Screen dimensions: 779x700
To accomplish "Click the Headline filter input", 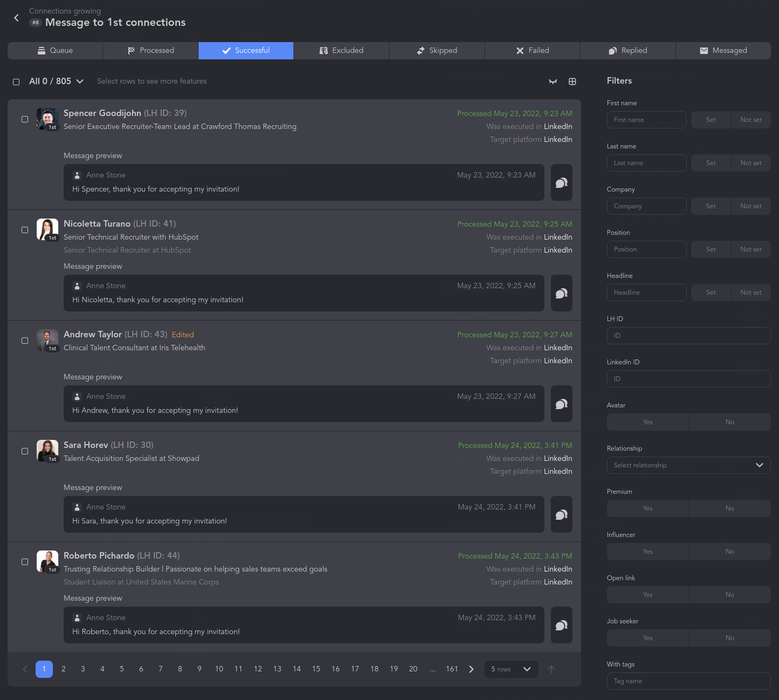I will tap(647, 293).
